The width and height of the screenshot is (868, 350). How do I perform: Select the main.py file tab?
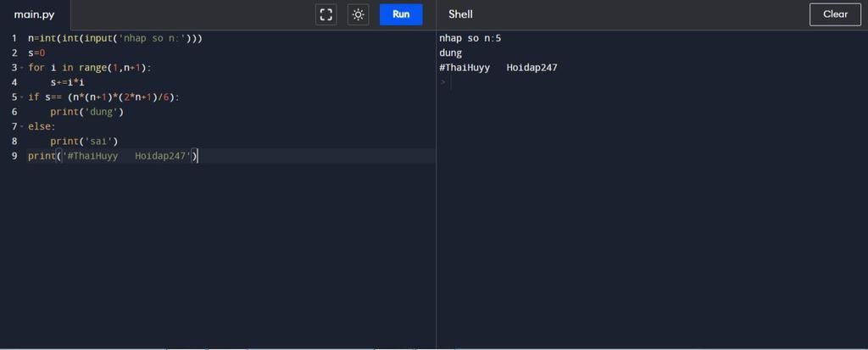tap(35, 14)
